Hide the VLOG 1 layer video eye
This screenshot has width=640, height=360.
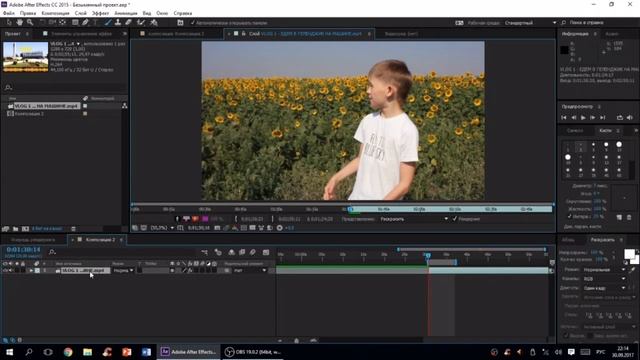[x=5, y=271]
